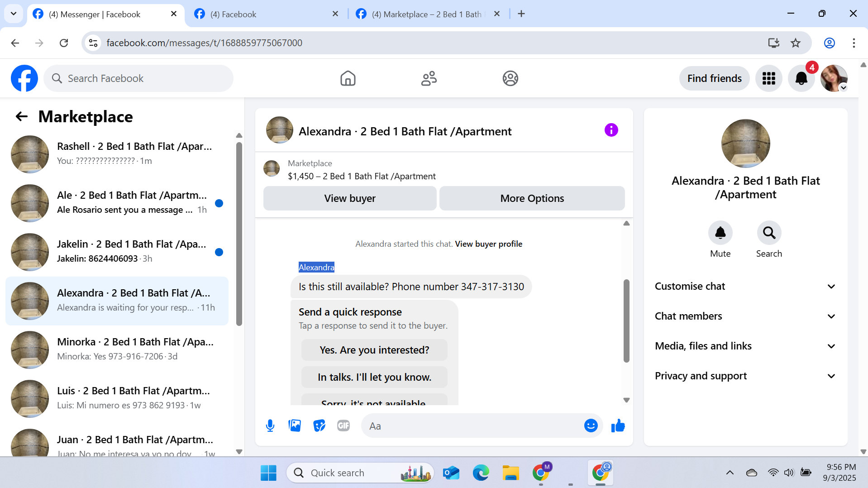868x488 pixels.
Task: Open the clock showing 9:56 PM
Action: pyautogui.click(x=840, y=472)
